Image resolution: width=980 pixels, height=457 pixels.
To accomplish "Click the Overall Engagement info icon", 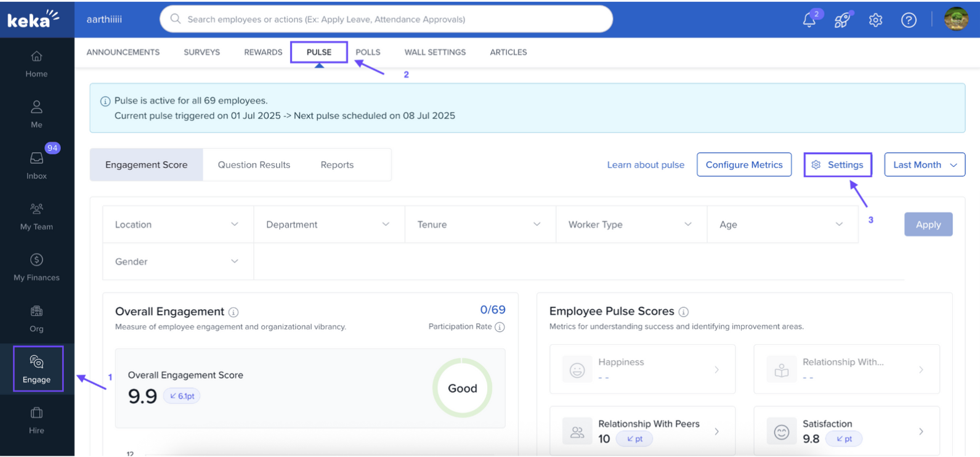I will [233, 312].
